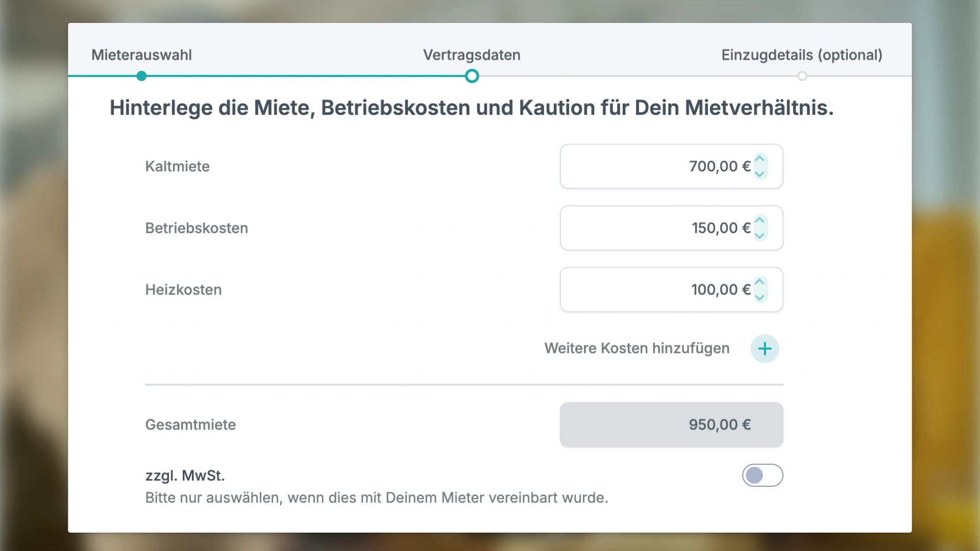Select the Vertragsdaten step label

[472, 55]
